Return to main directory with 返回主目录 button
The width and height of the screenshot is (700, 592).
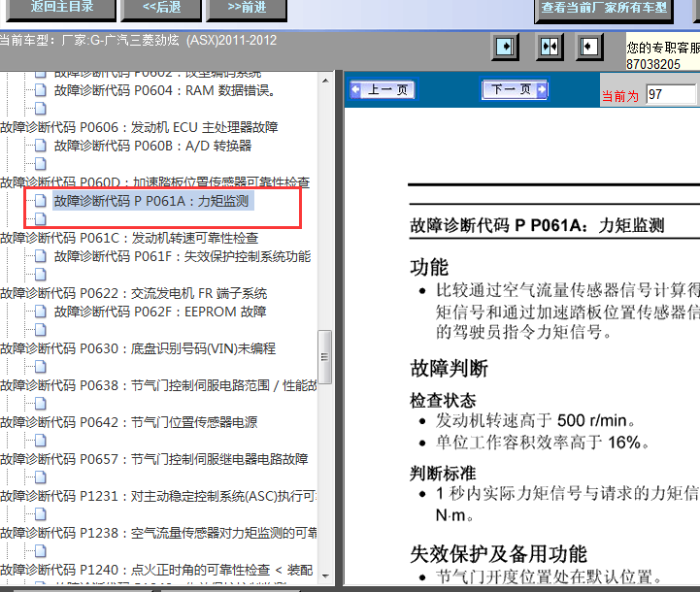(61, 9)
